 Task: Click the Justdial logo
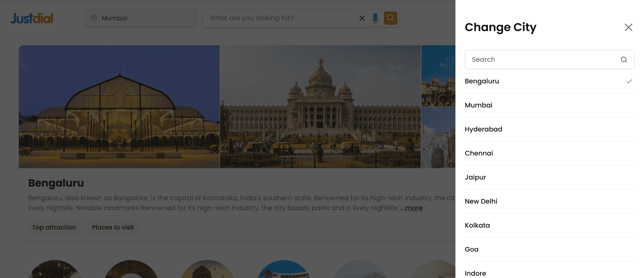[32, 18]
